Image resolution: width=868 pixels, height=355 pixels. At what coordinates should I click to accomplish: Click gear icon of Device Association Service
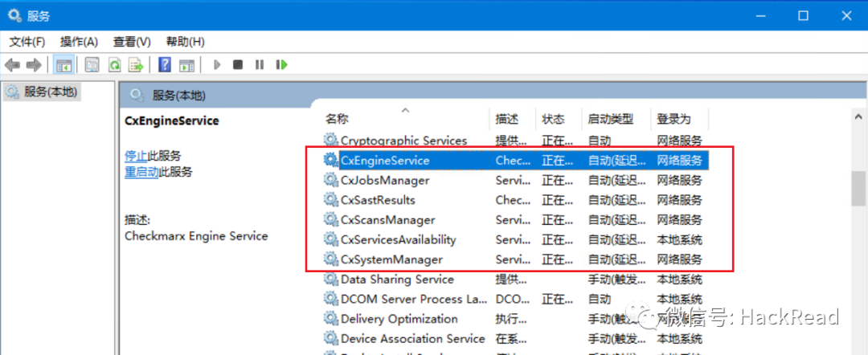pos(330,338)
